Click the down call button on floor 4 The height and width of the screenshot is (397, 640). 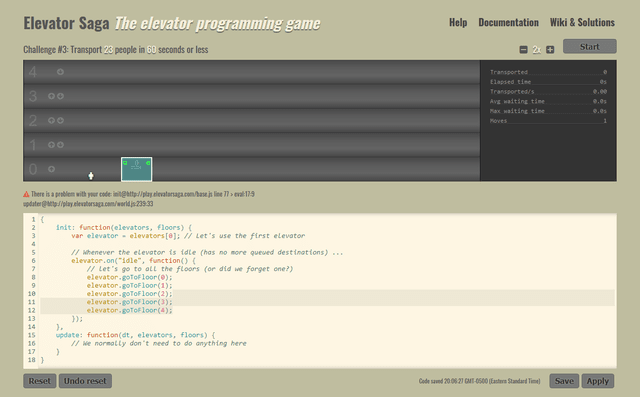point(60,72)
